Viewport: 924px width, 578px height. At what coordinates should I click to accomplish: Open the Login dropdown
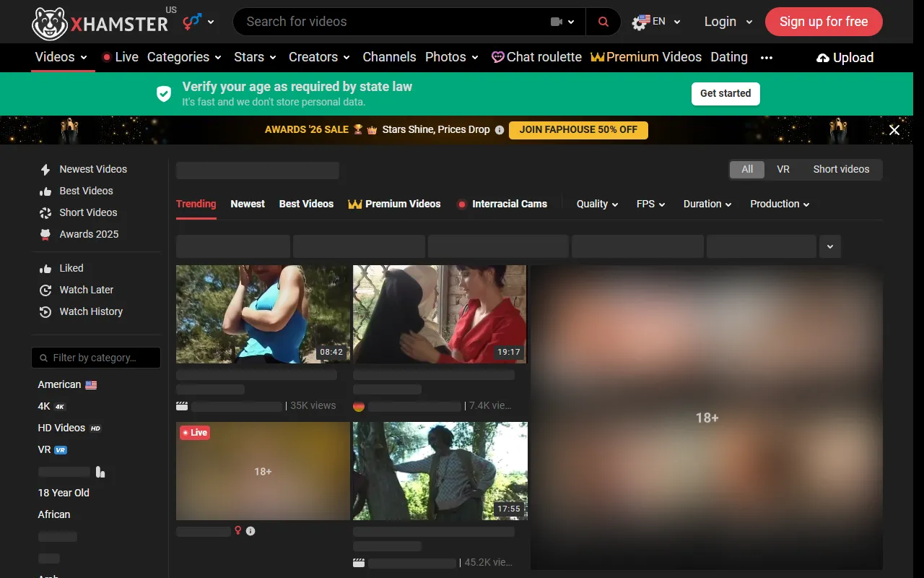[728, 22]
